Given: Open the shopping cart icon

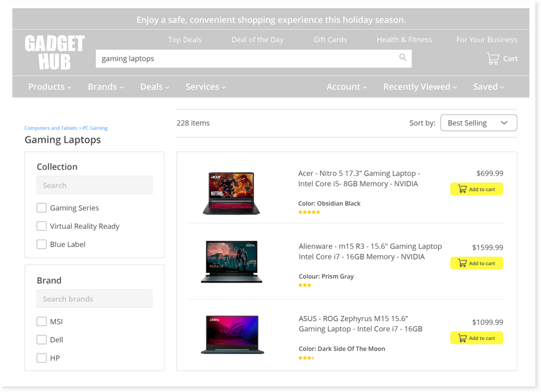Looking at the screenshot, I should point(492,58).
